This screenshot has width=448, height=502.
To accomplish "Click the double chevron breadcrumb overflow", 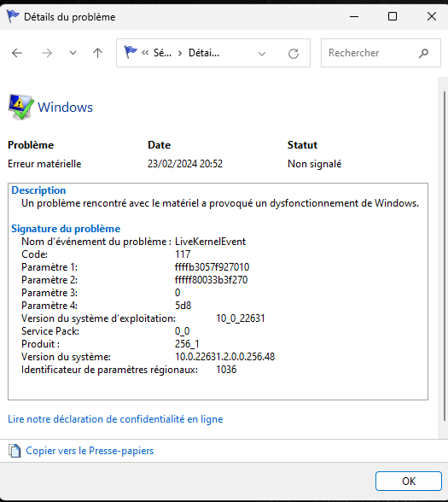I will tap(145, 53).
